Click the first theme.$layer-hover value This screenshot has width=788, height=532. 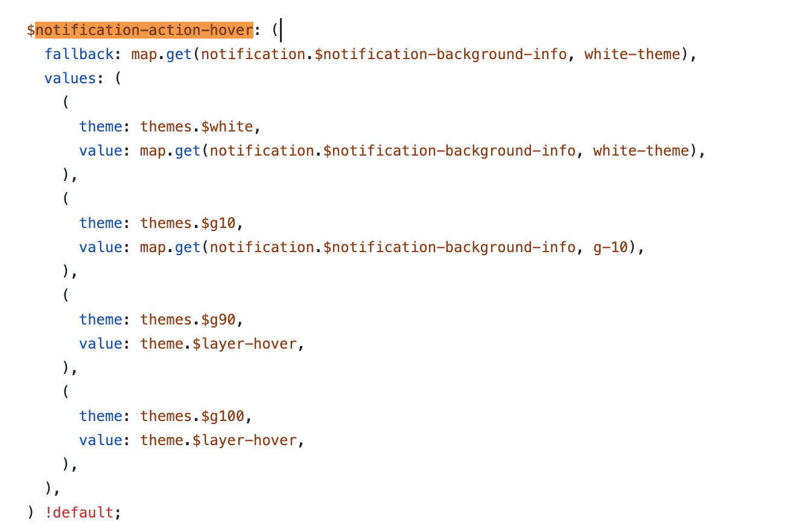click(x=219, y=343)
